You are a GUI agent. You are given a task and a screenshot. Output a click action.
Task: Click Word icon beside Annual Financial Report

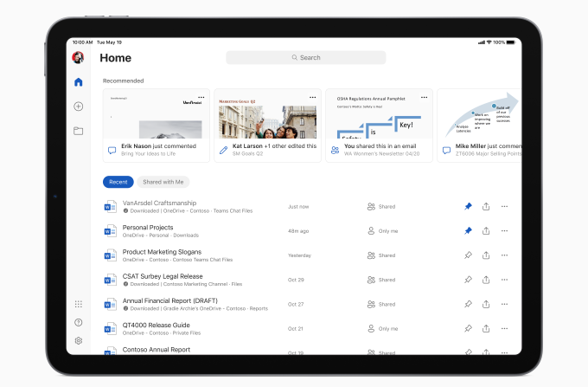pos(111,304)
